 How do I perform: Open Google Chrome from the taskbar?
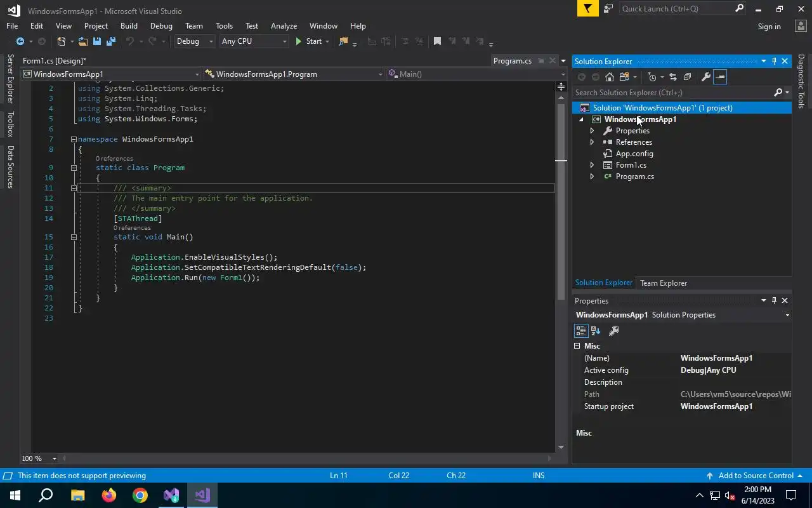[140, 495]
